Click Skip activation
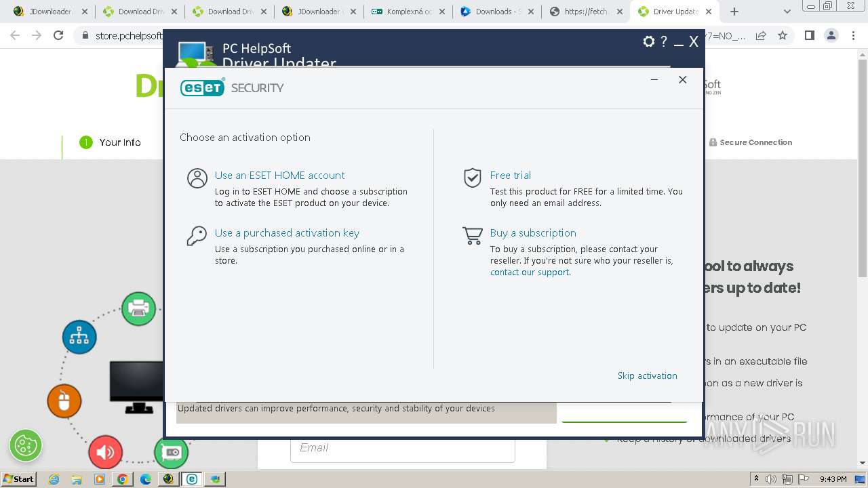This screenshot has height=488, width=868. tap(647, 375)
